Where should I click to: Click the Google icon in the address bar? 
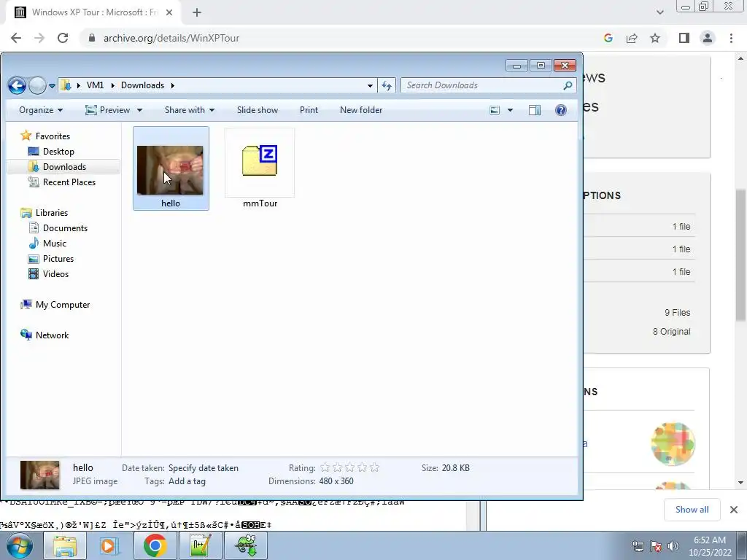click(608, 38)
